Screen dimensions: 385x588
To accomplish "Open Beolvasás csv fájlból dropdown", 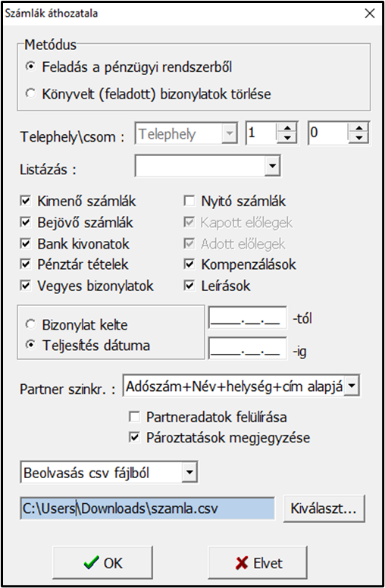I will click(x=189, y=472).
